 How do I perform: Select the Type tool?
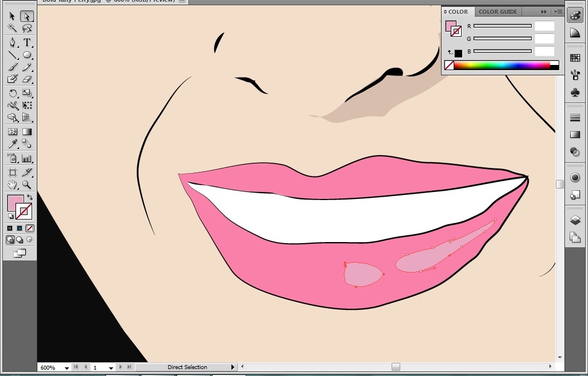(26, 43)
